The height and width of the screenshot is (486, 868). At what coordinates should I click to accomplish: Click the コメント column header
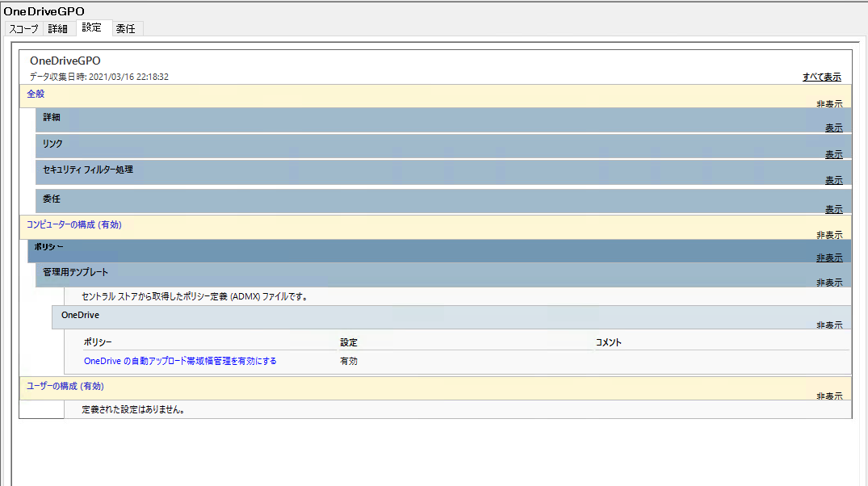608,342
